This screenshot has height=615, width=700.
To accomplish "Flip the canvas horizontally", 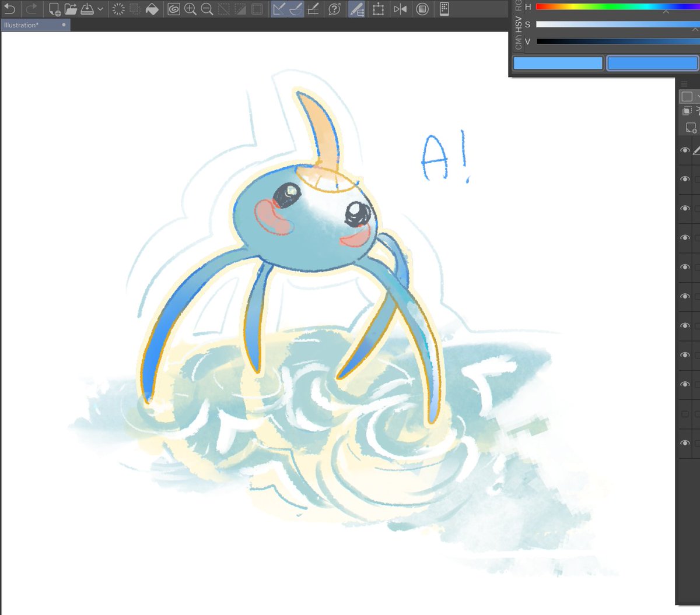I will [400, 9].
